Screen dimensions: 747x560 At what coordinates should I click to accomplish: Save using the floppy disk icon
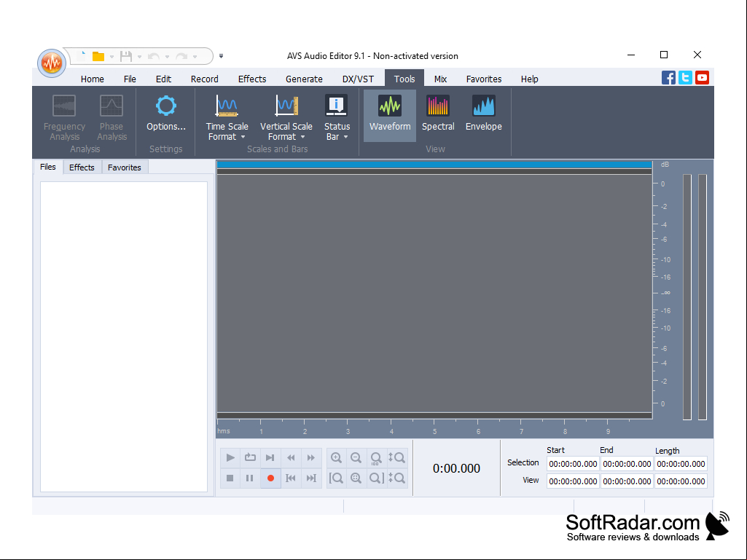tap(126, 56)
